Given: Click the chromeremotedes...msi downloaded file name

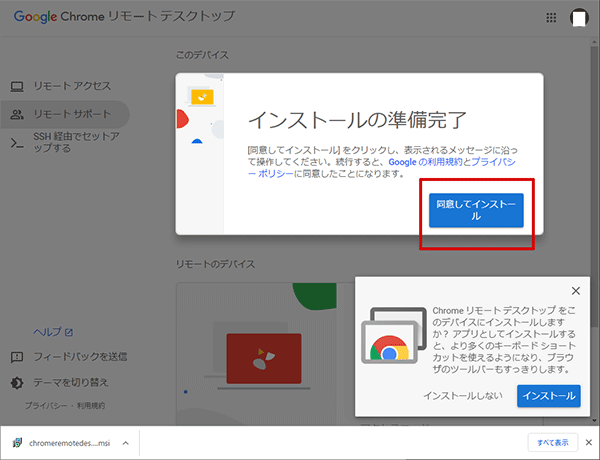Looking at the screenshot, I should pyautogui.click(x=69, y=443).
